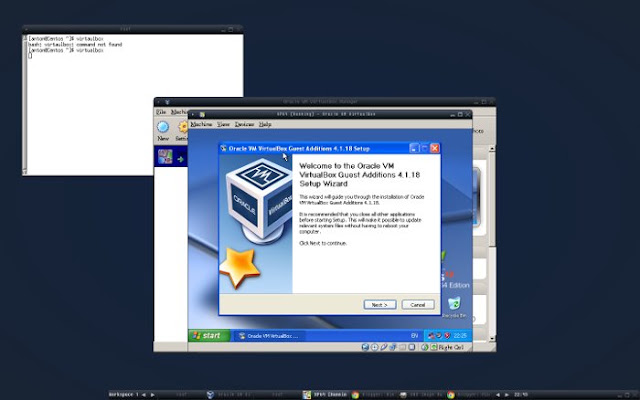Click the terminal window text area

[135, 105]
